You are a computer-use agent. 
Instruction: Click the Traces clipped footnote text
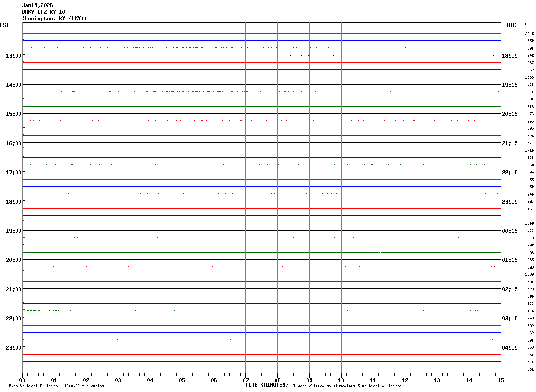click(x=347, y=386)
